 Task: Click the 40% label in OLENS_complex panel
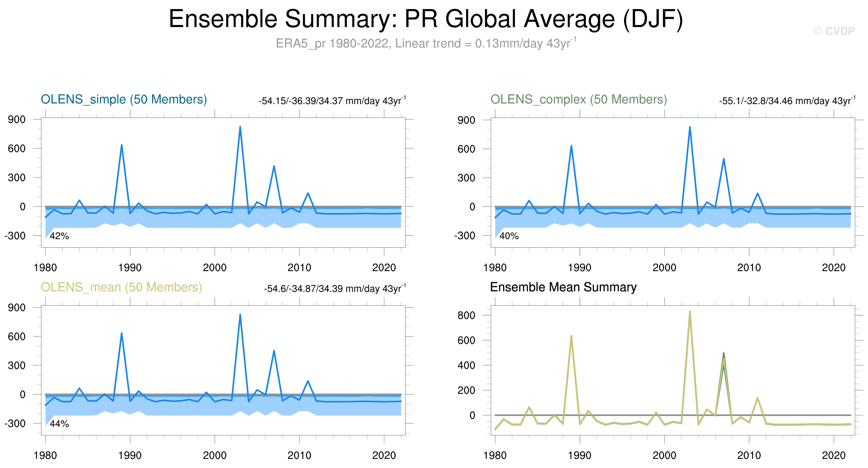[x=509, y=236]
